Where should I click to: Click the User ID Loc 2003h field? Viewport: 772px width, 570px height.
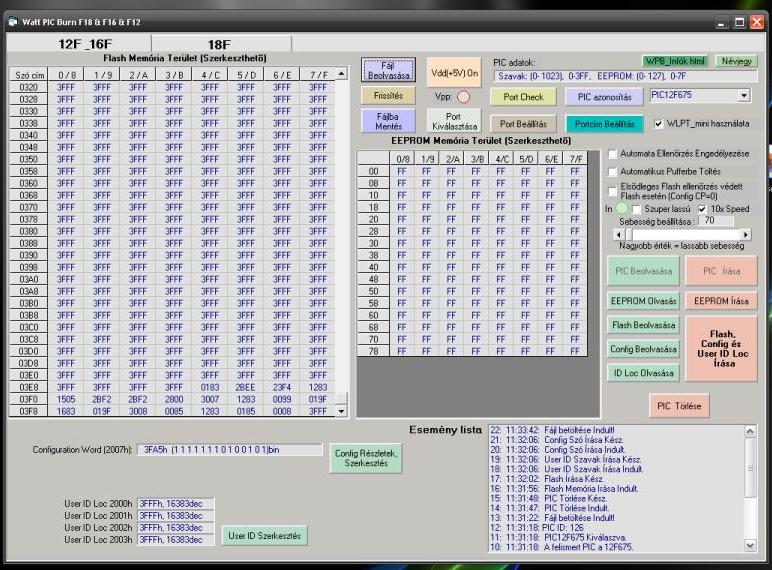point(175,539)
